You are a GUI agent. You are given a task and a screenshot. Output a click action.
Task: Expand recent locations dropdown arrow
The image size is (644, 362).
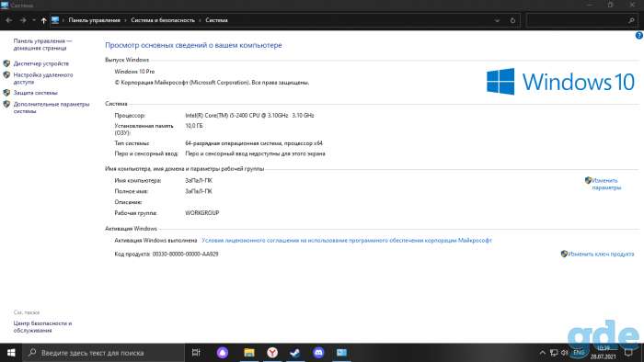(x=34, y=20)
